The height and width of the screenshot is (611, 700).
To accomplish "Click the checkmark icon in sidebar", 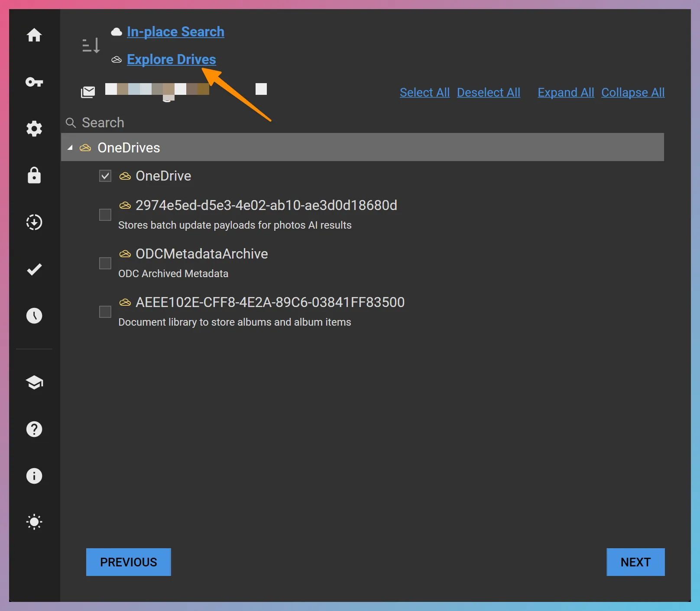I will coord(34,269).
